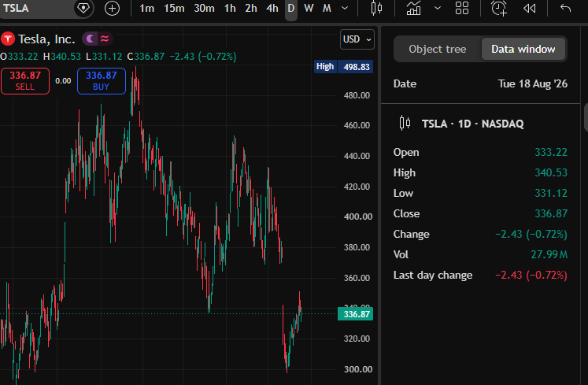This screenshot has width=588, height=385.
Task: Click the candlestick icon beside TSLA · 1D · NASDAQ
Action: (x=405, y=123)
